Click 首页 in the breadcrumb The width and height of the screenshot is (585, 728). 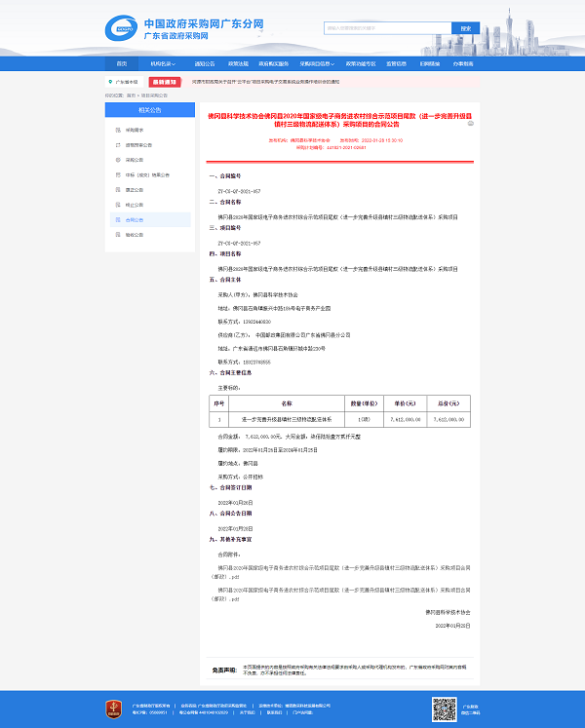pyautogui.click(x=131, y=96)
